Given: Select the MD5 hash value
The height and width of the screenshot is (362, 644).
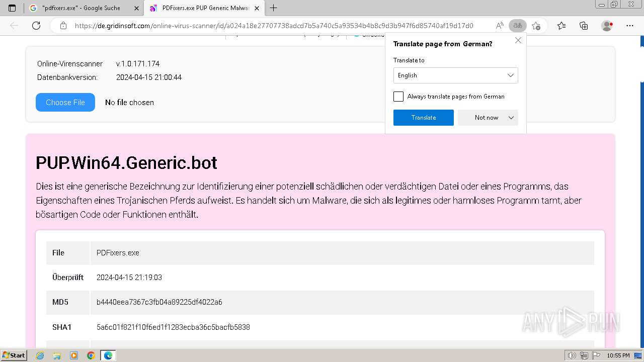Looking at the screenshot, I should point(159,302).
